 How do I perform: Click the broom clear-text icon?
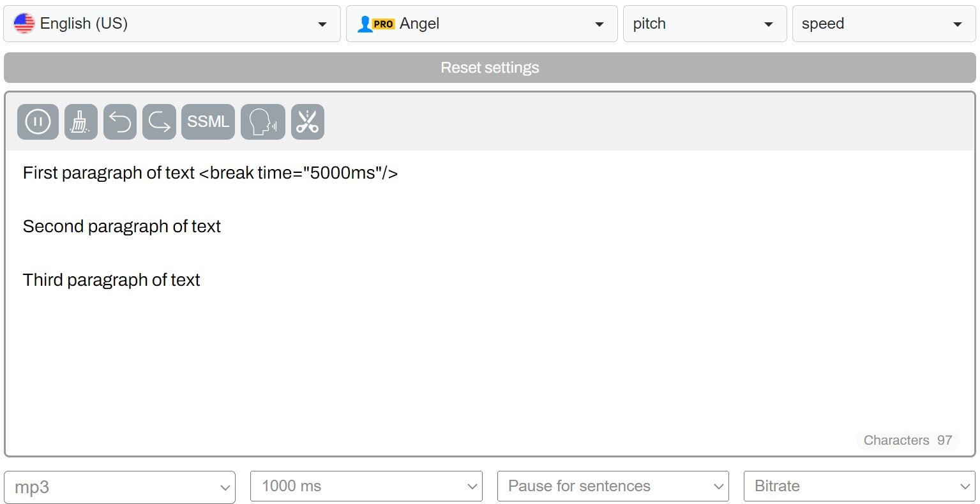80,122
